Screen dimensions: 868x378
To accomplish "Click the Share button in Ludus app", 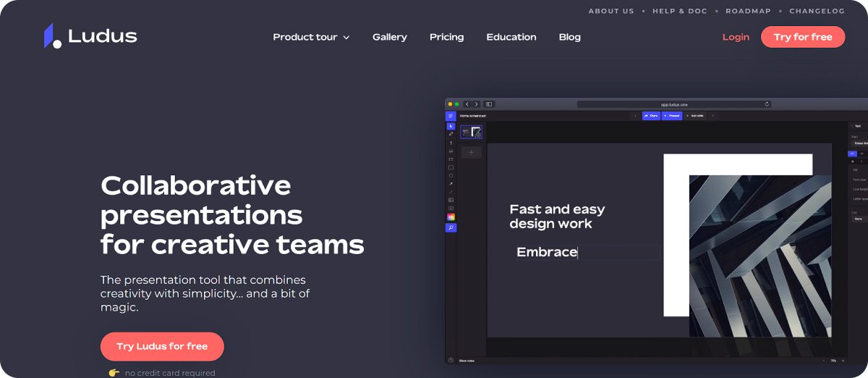I will click(x=652, y=115).
